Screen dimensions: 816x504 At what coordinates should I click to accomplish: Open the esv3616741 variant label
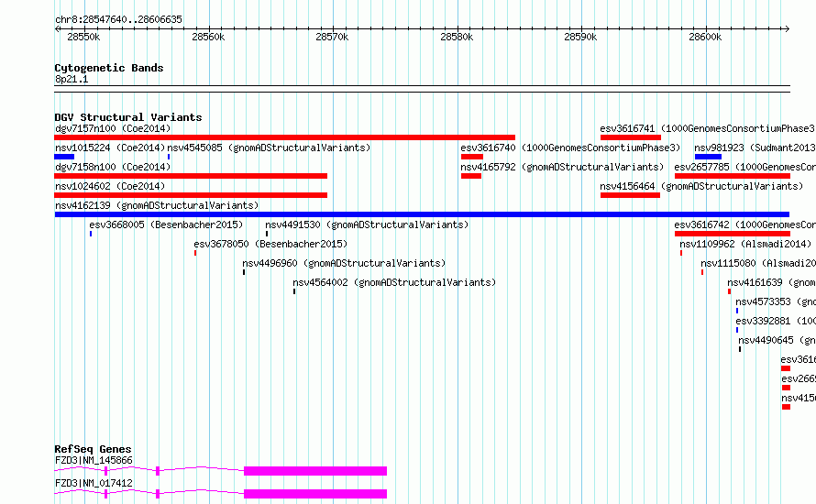pyautogui.click(x=708, y=128)
